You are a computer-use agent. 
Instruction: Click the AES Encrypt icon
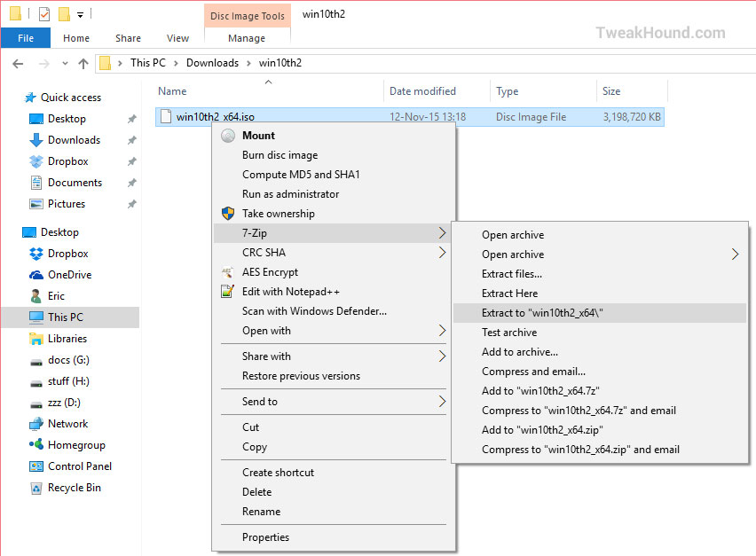[227, 272]
